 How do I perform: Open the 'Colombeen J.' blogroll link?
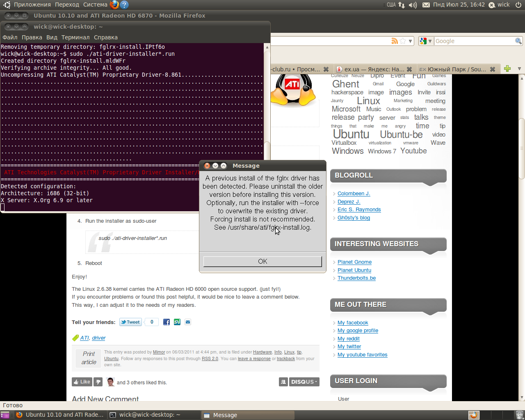coord(354,194)
